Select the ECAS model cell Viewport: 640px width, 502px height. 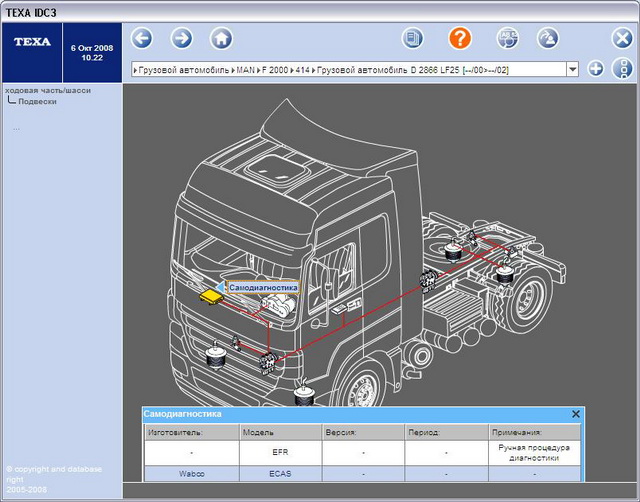(x=280, y=474)
